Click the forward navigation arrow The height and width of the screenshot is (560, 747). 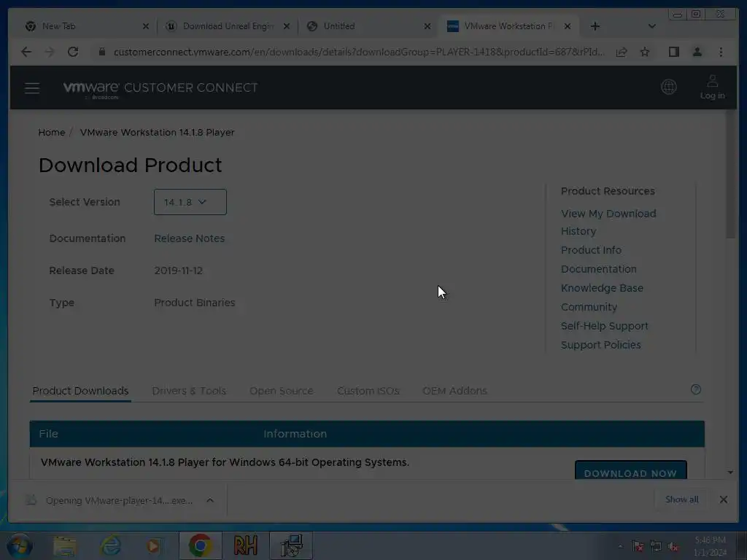(50, 52)
